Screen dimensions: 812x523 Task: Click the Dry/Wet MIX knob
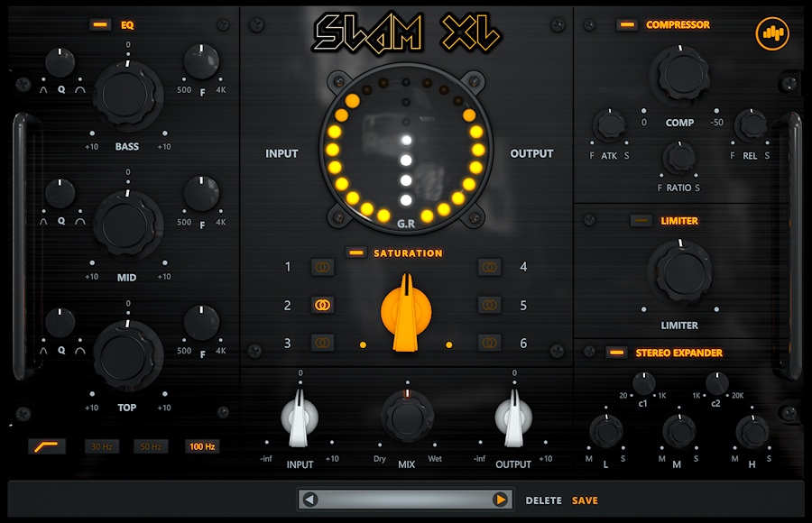tap(407, 417)
